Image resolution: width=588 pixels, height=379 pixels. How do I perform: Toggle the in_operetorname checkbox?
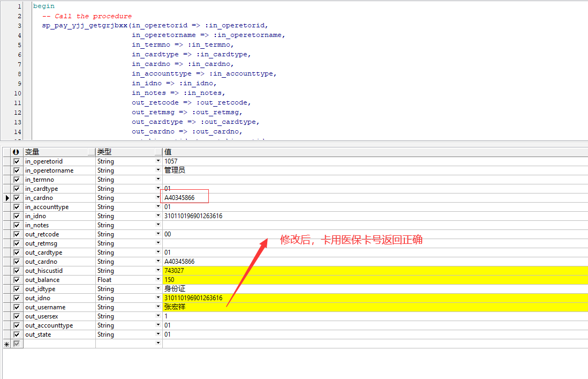pyautogui.click(x=17, y=170)
